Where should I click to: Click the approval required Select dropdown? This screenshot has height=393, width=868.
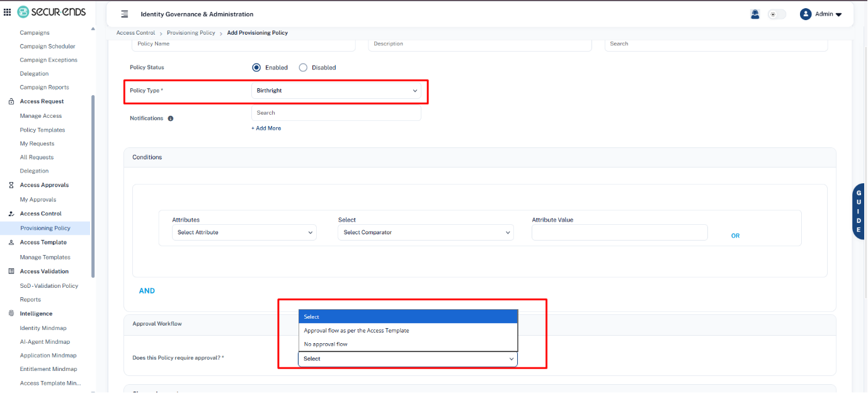pyautogui.click(x=408, y=359)
